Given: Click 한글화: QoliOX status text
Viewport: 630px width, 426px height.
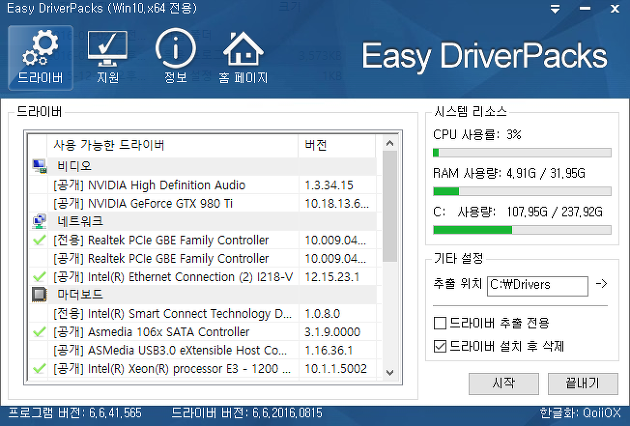Looking at the screenshot, I should point(580,413).
